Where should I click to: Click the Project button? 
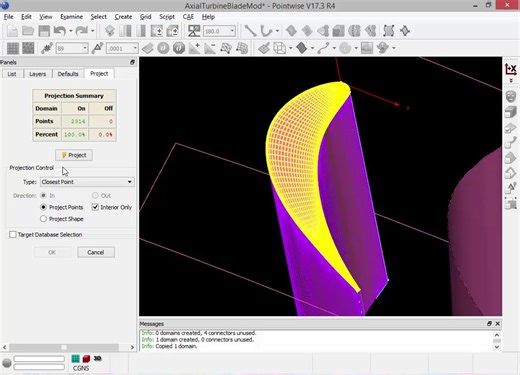coord(74,155)
